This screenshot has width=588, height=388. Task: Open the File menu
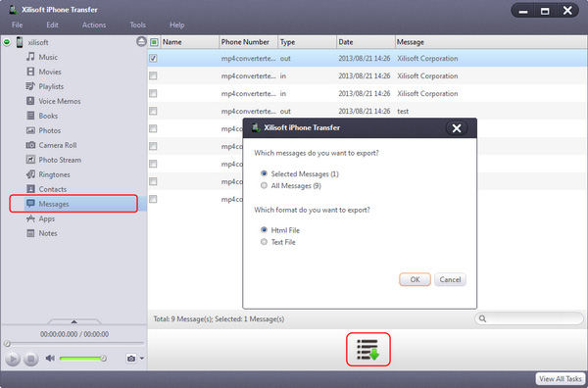click(18, 24)
